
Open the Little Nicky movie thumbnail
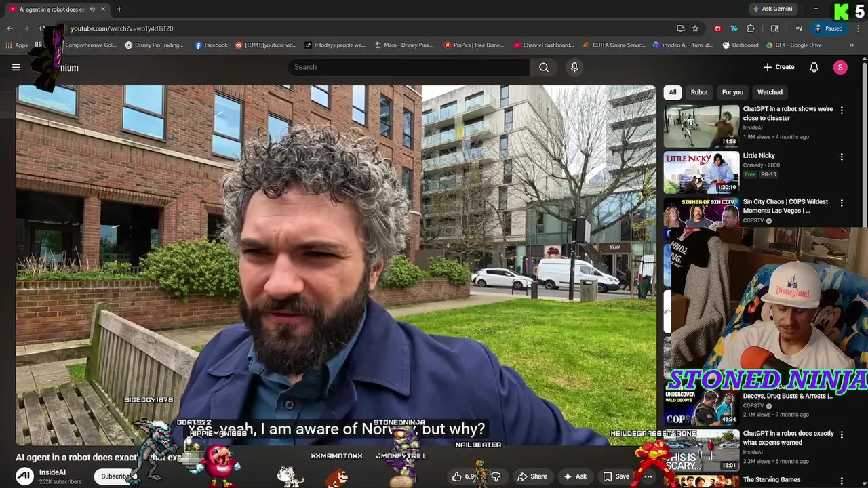701,172
